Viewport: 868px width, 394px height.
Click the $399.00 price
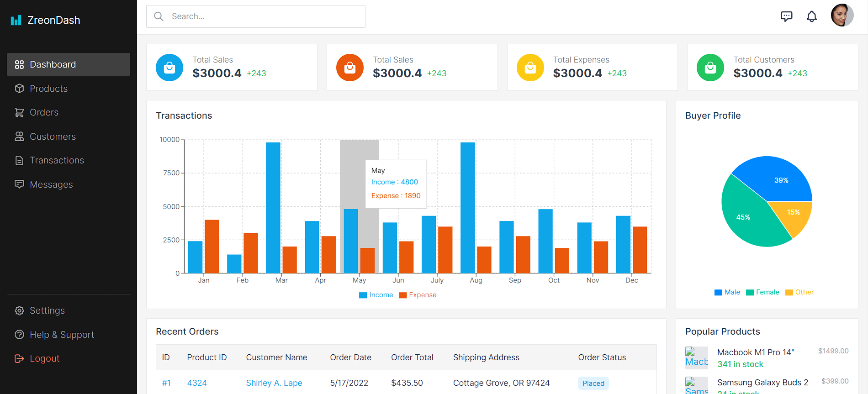click(835, 381)
